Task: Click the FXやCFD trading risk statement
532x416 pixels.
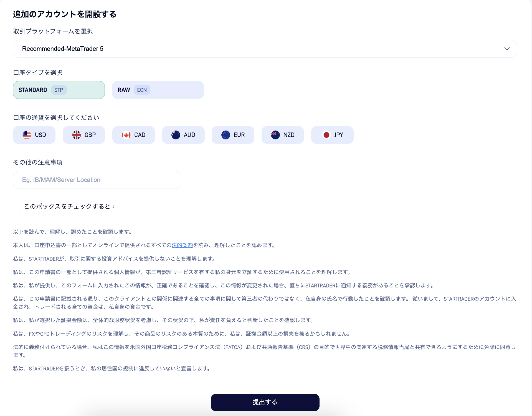Action: (183, 334)
